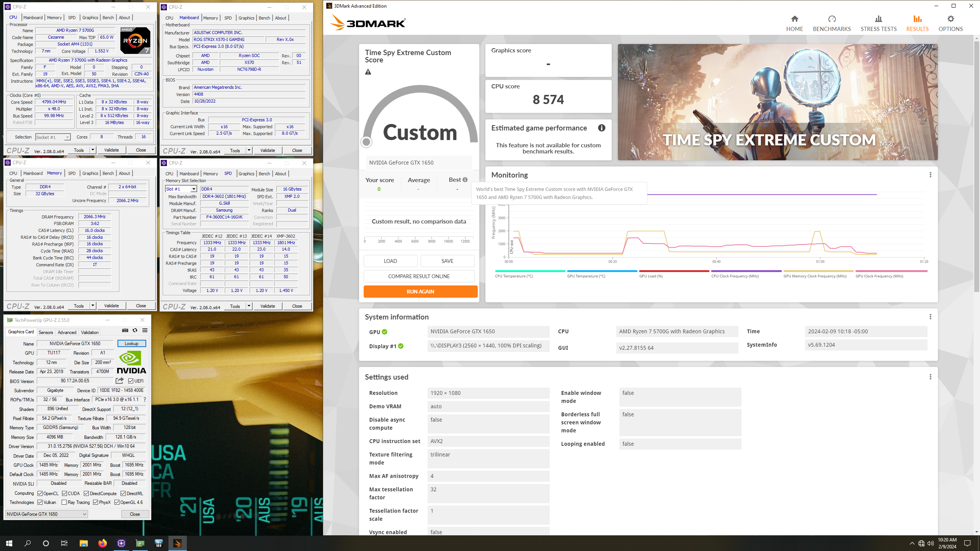
Task: Click the score warning triangle icon
Action: click(x=368, y=72)
